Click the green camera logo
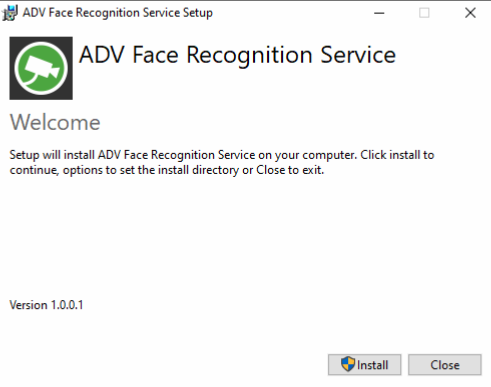The width and height of the screenshot is (491, 387). click(x=41, y=68)
